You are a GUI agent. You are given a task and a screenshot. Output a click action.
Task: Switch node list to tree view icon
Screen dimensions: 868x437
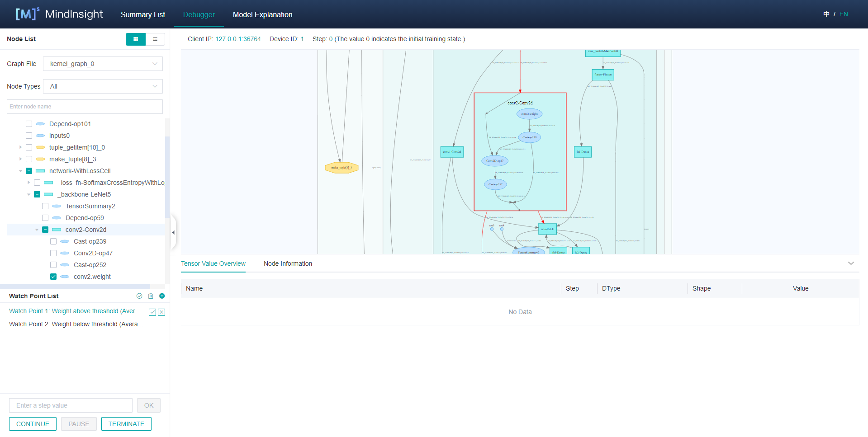pyautogui.click(x=135, y=39)
